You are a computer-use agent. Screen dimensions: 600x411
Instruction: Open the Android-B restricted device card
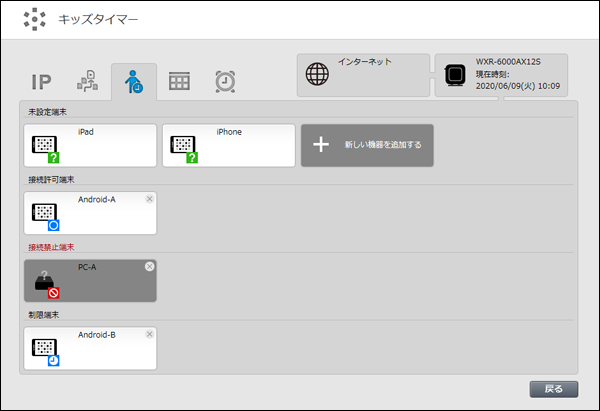pos(90,348)
